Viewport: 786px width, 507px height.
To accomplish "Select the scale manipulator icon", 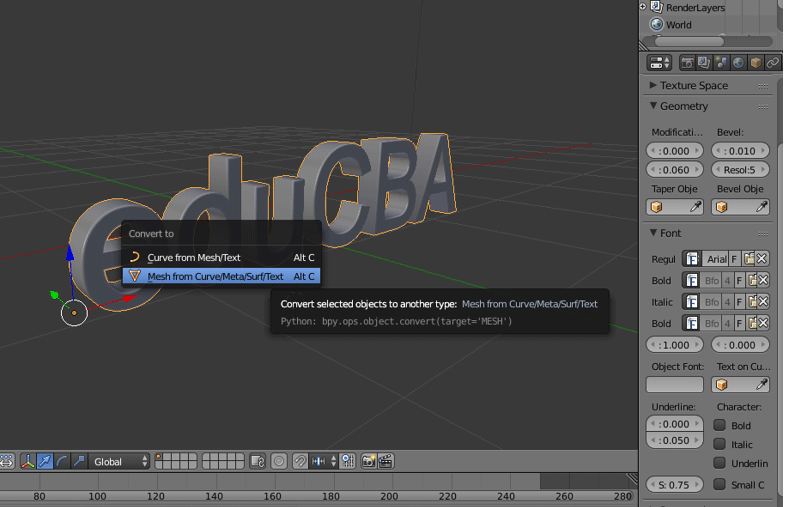I will pos(78,461).
